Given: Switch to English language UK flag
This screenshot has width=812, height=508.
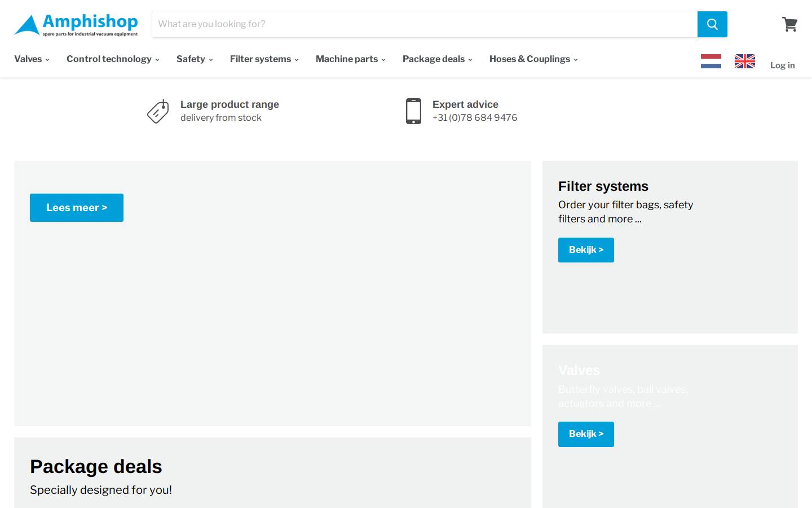Looking at the screenshot, I should [745, 61].
